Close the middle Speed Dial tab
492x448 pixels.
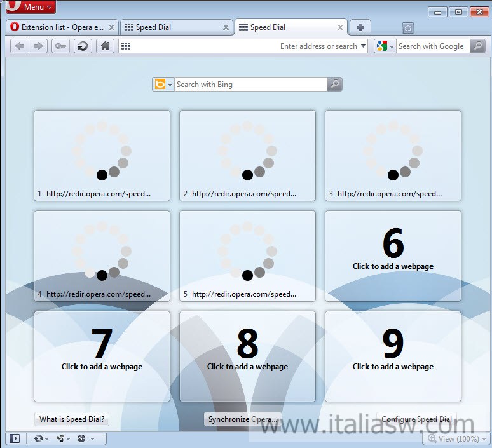tap(226, 27)
